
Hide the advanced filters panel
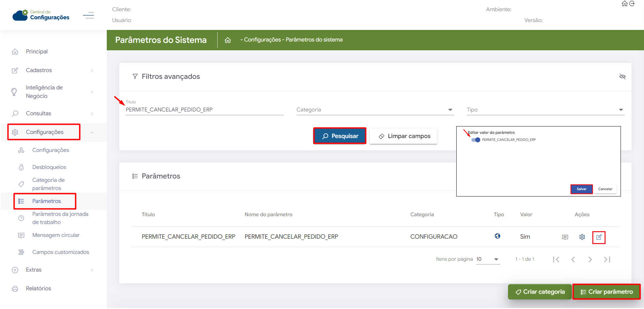622,76
